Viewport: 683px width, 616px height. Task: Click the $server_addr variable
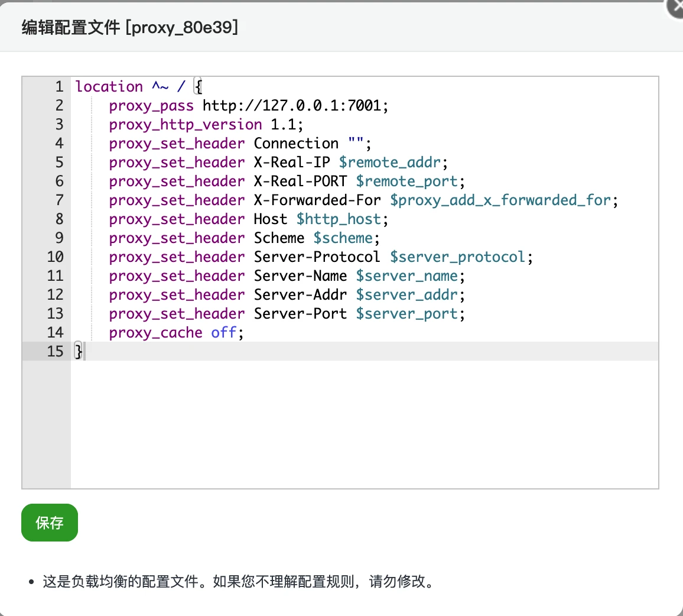pos(407,295)
